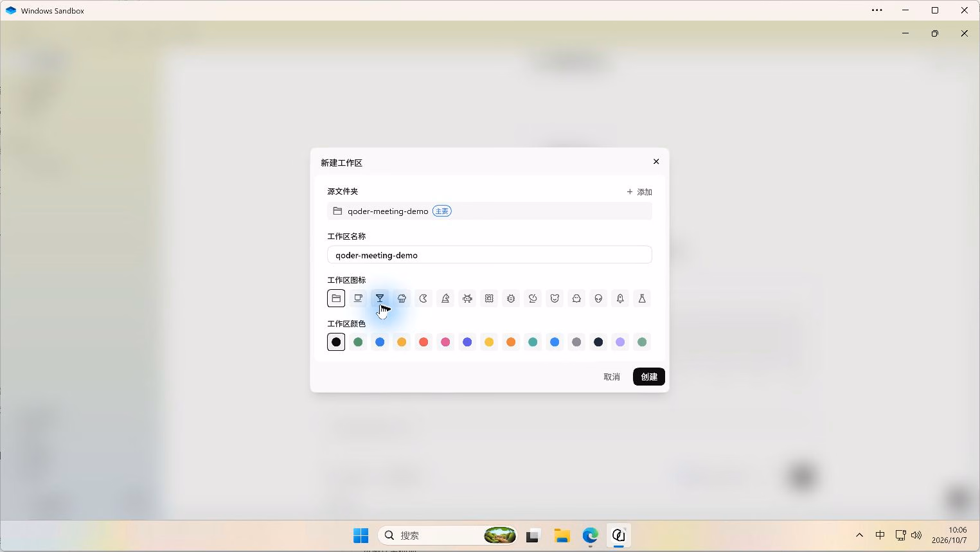980x552 pixels.
Task: Pick the cocktail glass workspace icon
Action: click(x=380, y=298)
